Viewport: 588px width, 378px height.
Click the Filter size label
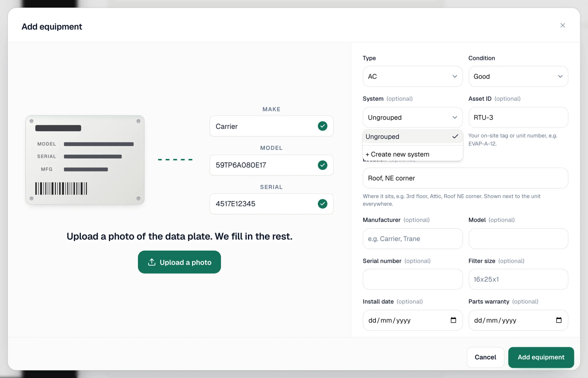[482, 261]
